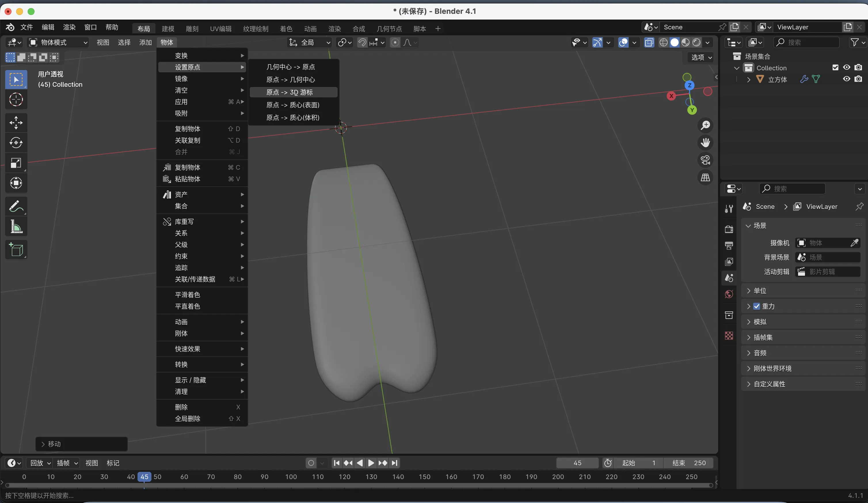Expand the 单位 panel

coord(759,291)
